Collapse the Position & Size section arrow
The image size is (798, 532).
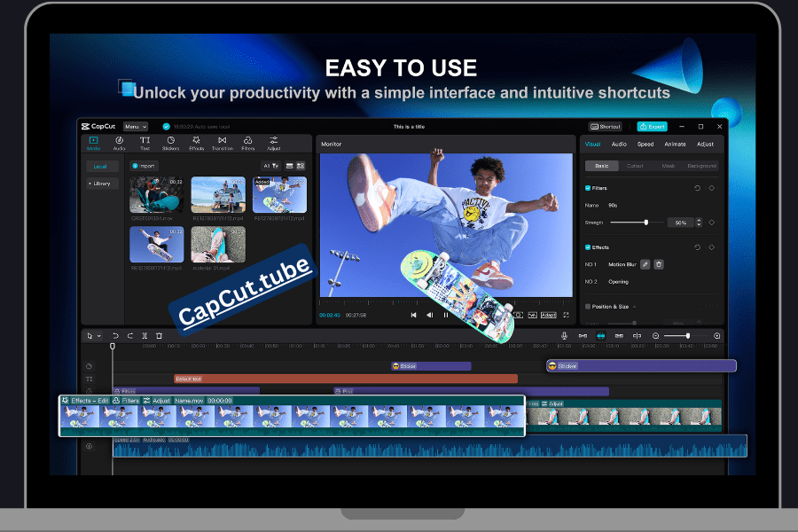click(x=635, y=307)
